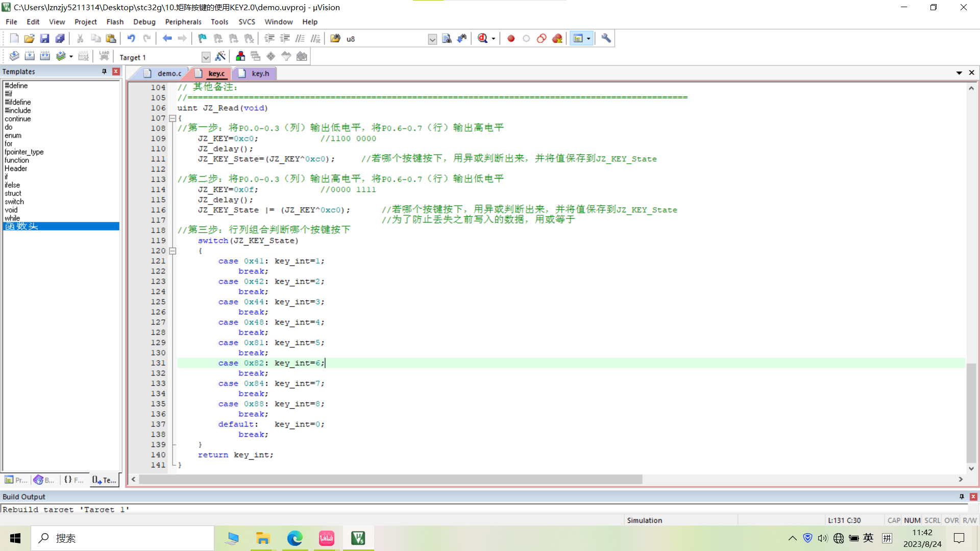Click Find in Files folder icon

point(335,38)
